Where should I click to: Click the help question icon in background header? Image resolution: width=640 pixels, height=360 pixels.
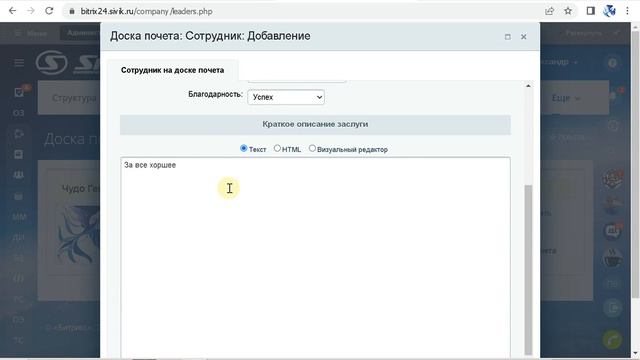[612, 63]
